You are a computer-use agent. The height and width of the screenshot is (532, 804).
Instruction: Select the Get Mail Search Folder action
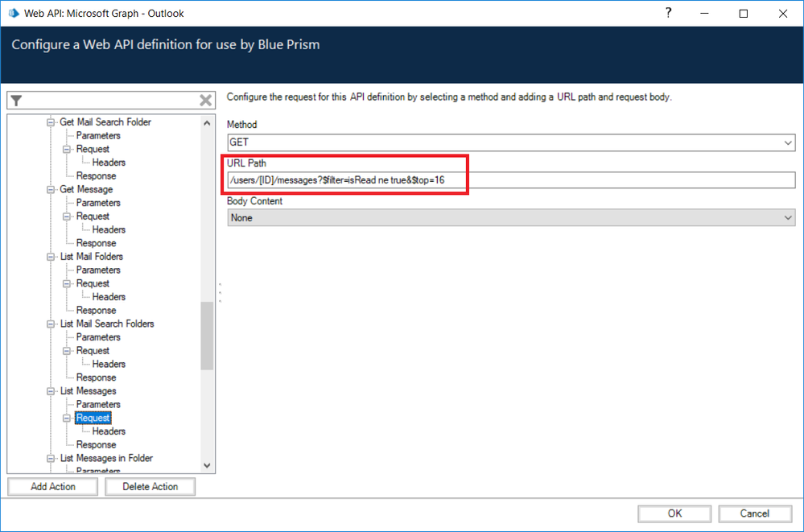coord(105,122)
